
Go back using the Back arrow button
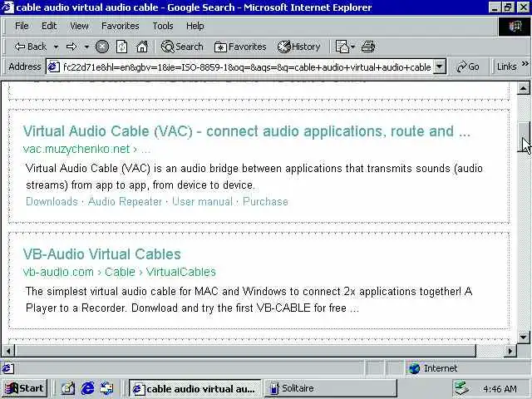coord(30,47)
